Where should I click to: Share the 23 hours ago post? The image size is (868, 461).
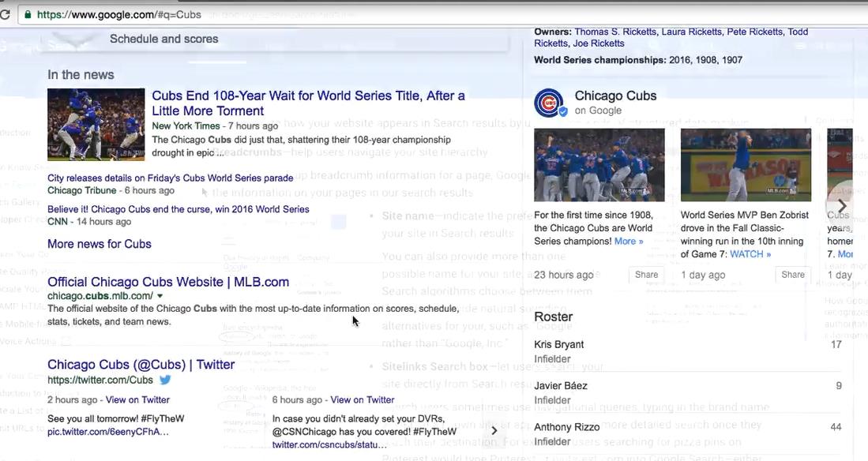(x=646, y=275)
